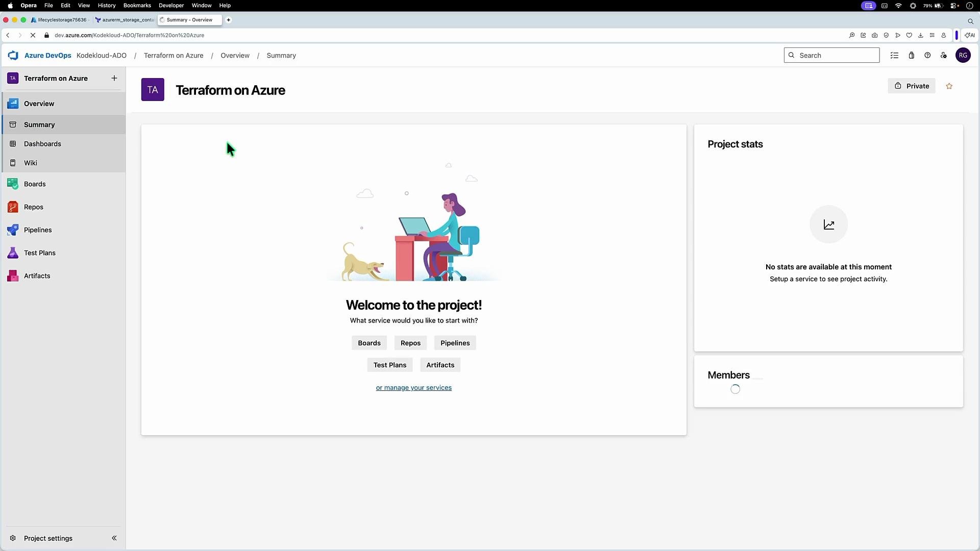This screenshot has height=551, width=980.
Task: Click Overview breadcrumb
Action: pyautogui.click(x=235, y=55)
